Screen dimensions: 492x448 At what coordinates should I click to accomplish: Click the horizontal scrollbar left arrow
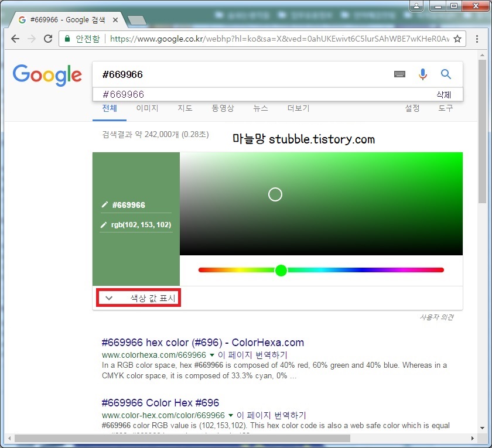[9, 438]
